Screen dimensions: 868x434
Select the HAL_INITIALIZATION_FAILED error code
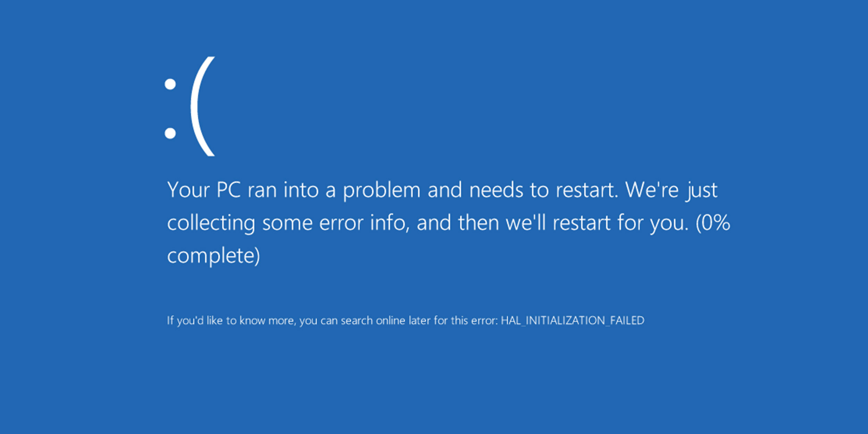573,320
